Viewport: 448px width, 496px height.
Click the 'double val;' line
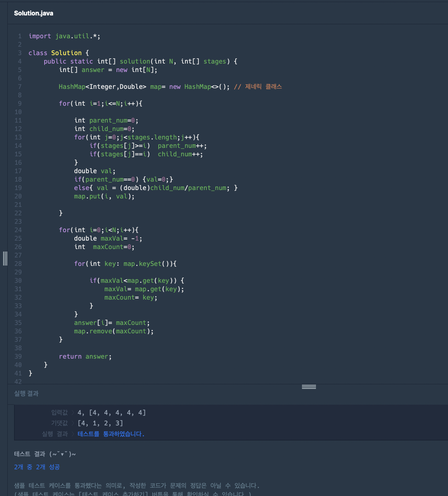pyautogui.click(x=95, y=171)
